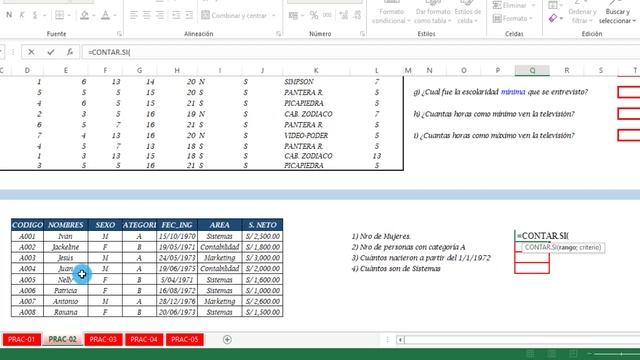640x360 pixels.
Task: Center text horizontally in cell
Action: click(147, 16)
